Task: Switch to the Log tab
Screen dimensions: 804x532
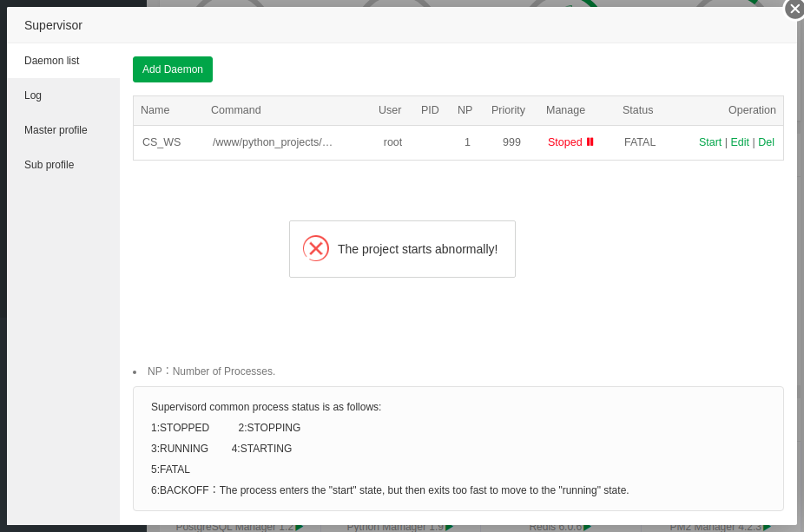Action: click(63, 95)
